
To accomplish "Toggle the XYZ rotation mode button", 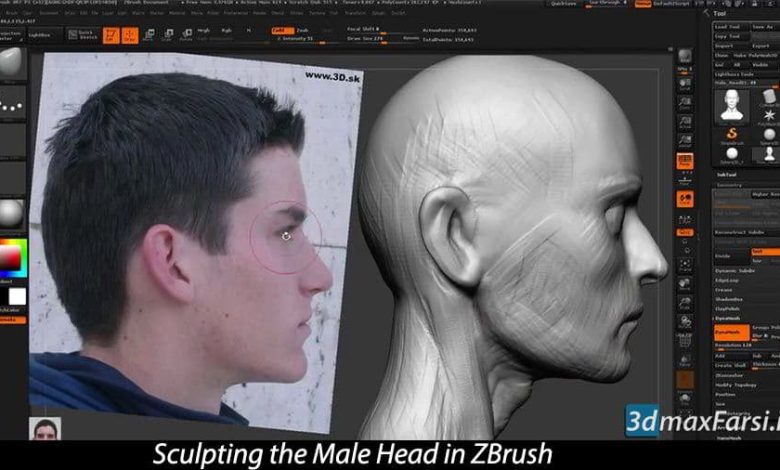I will (685, 232).
